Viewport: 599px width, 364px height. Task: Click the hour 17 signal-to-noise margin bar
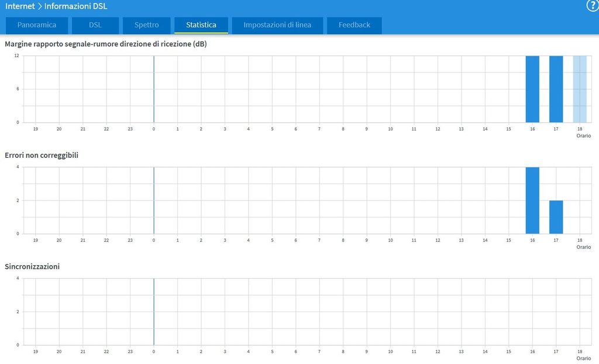pos(556,89)
